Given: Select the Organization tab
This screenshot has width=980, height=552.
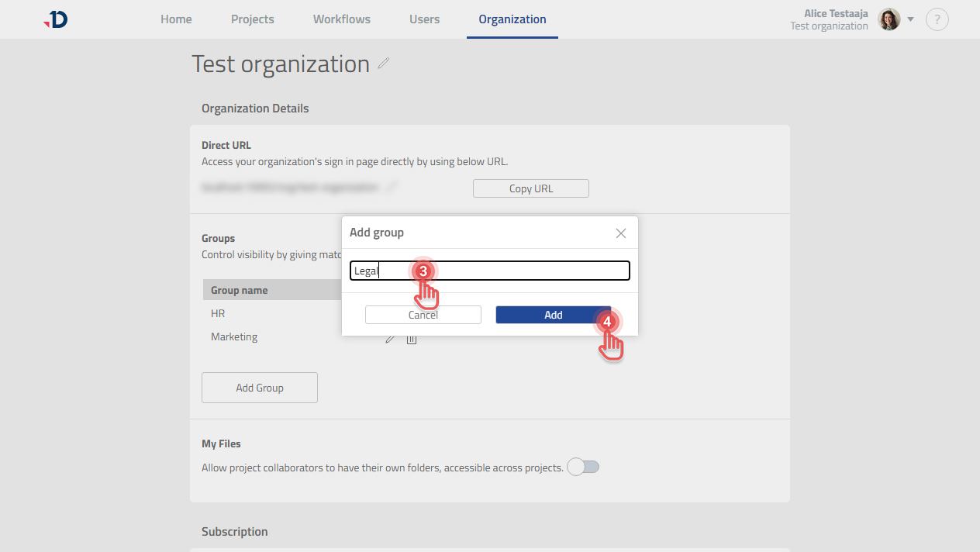Looking at the screenshot, I should (x=512, y=19).
